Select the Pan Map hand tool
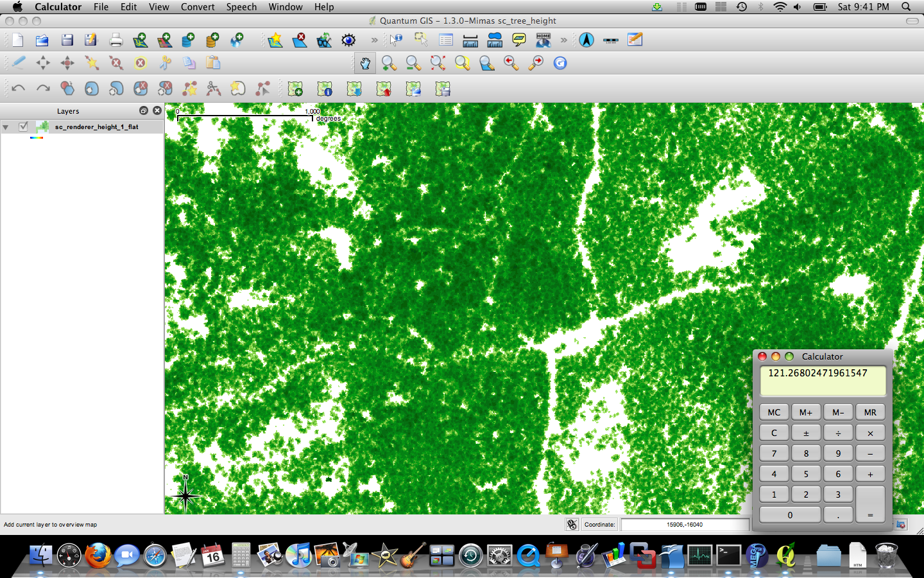Screen dimensions: 924x578 click(364, 63)
